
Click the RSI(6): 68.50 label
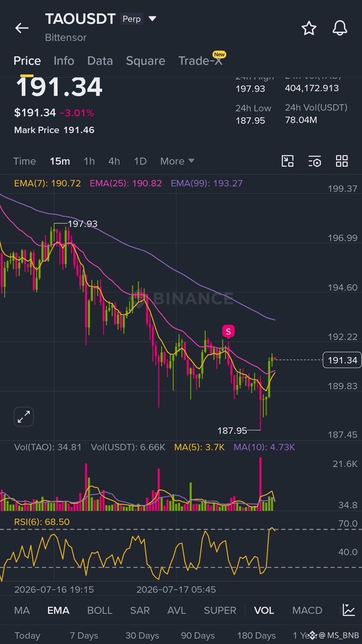click(x=42, y=522)
